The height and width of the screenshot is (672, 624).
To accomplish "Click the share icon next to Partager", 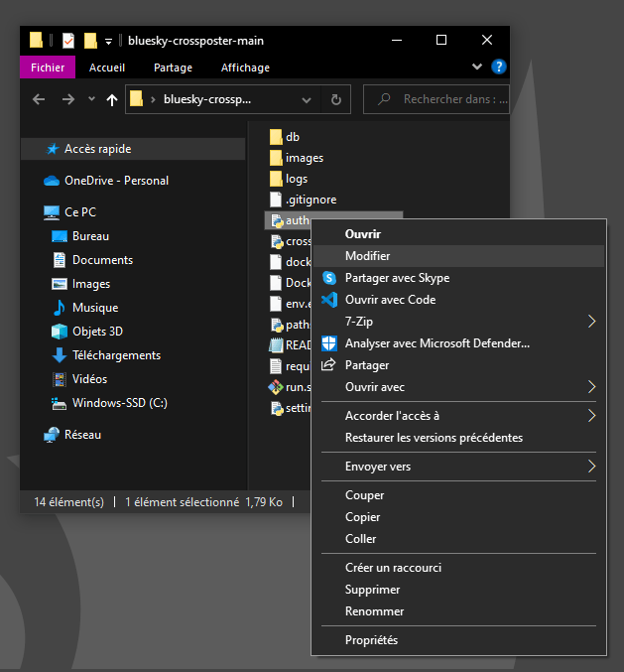I will 329,365.
